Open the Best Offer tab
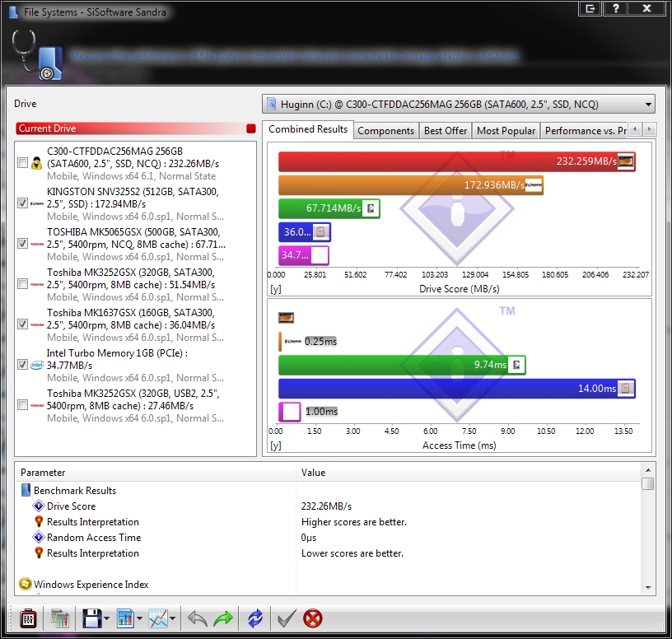The width and height of the screenshot is (672, 639). 446,131
